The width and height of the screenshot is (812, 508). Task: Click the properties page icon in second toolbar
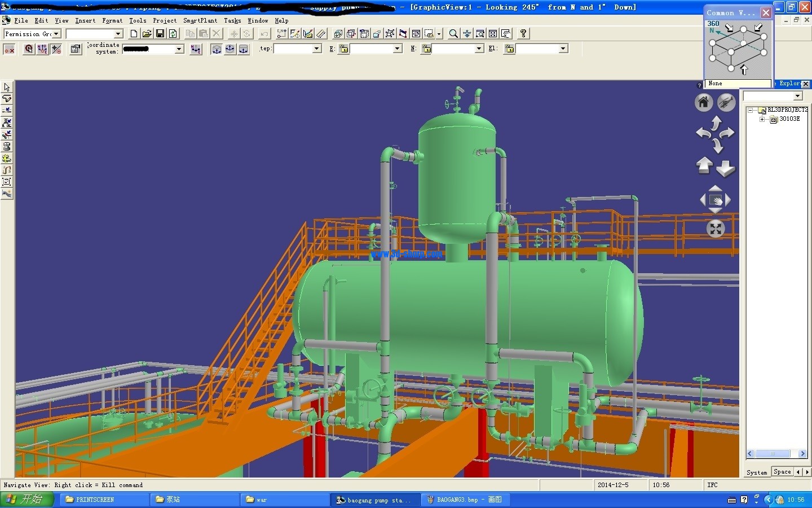[x=76, y=49]
